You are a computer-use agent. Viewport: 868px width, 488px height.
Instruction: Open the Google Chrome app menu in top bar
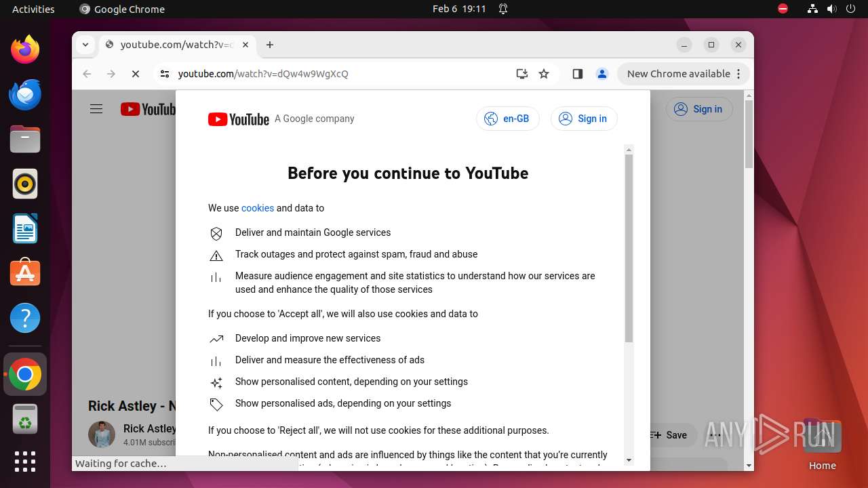[x=122, y=9]
